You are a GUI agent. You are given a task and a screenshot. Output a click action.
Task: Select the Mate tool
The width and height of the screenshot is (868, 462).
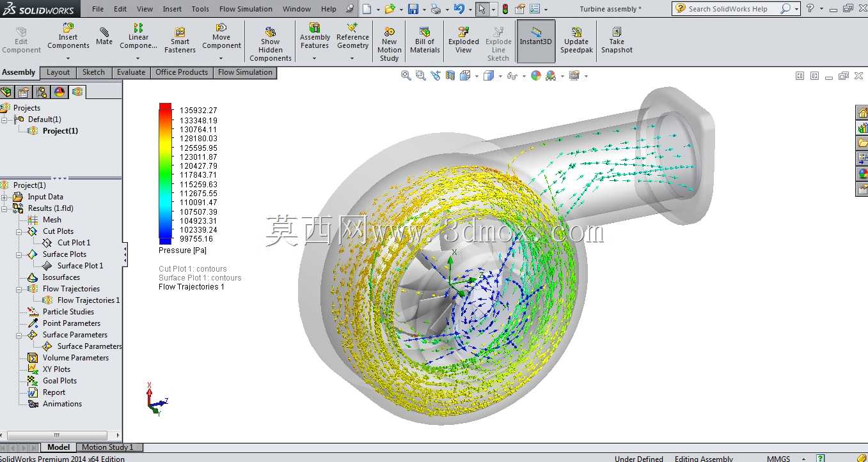click(104, 36)
